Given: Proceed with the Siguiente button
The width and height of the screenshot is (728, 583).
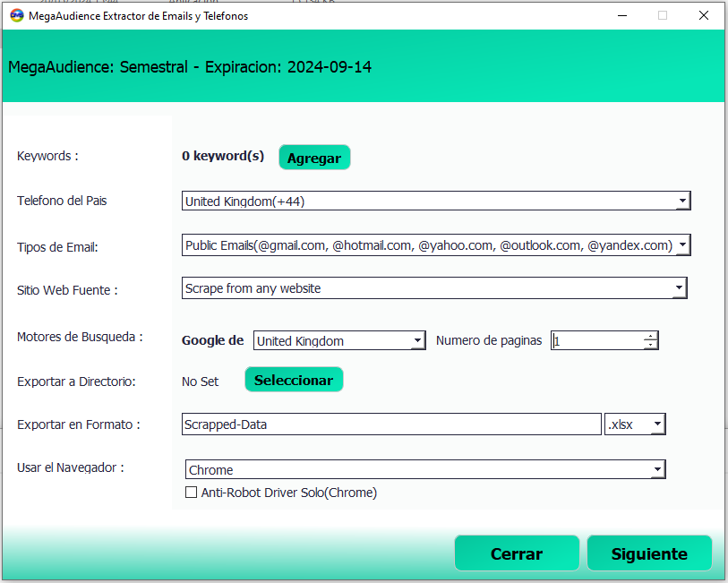Looking at the screenshot, I should tap(649, 553).
